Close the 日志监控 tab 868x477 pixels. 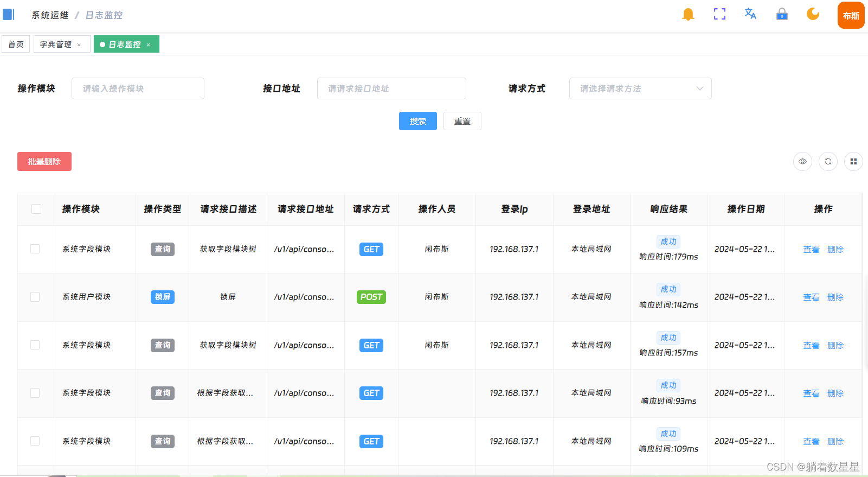click(149, 45)
